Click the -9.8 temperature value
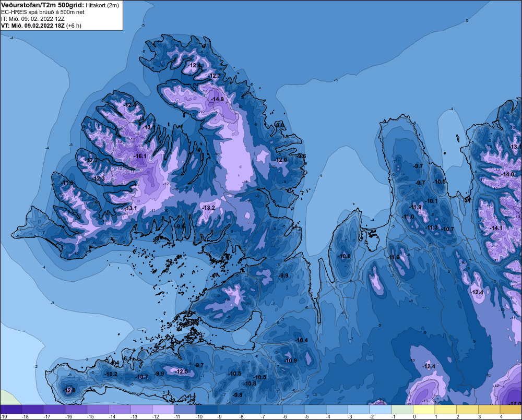 238,395
